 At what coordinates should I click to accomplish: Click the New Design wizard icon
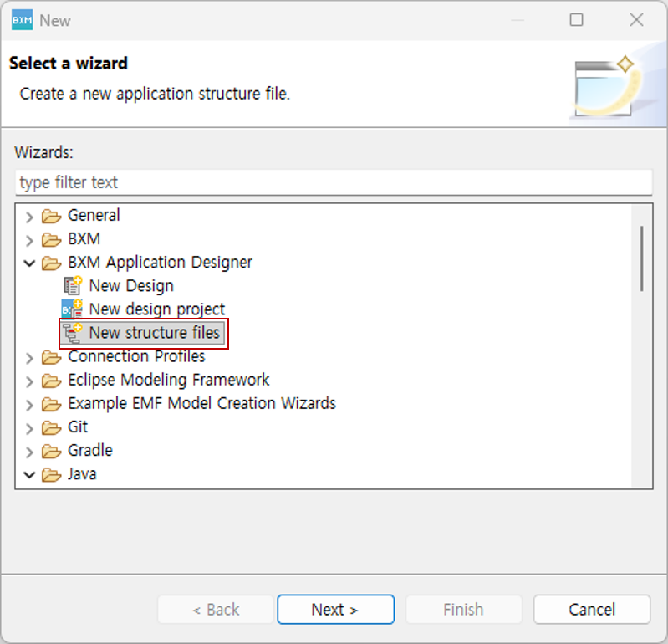(73, 286)
